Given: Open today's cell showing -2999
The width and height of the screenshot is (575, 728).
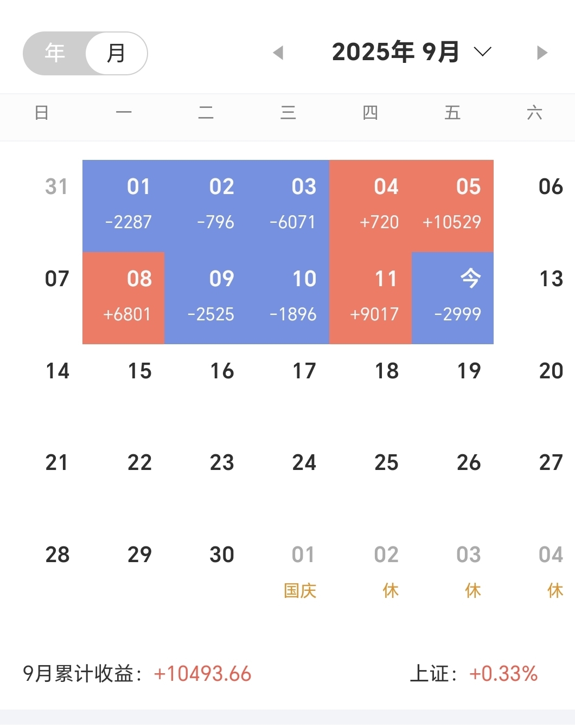Looking at the screenshot, I should click(x=452, y=298).
